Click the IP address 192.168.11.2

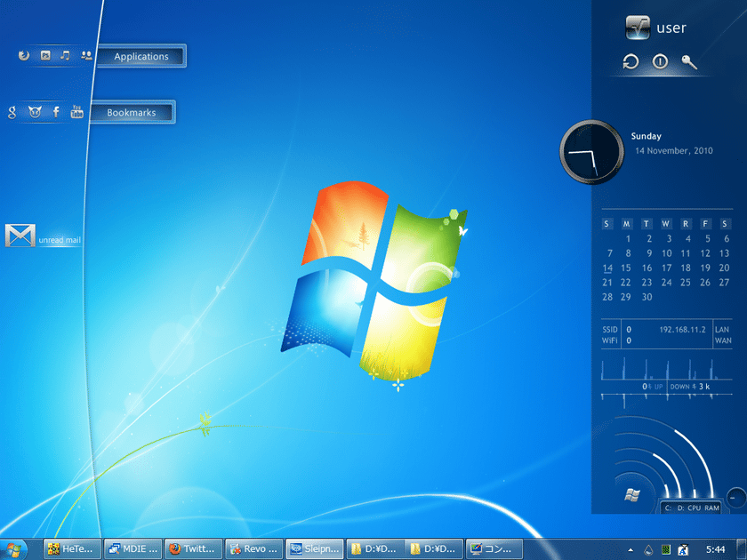coord(682,330)
